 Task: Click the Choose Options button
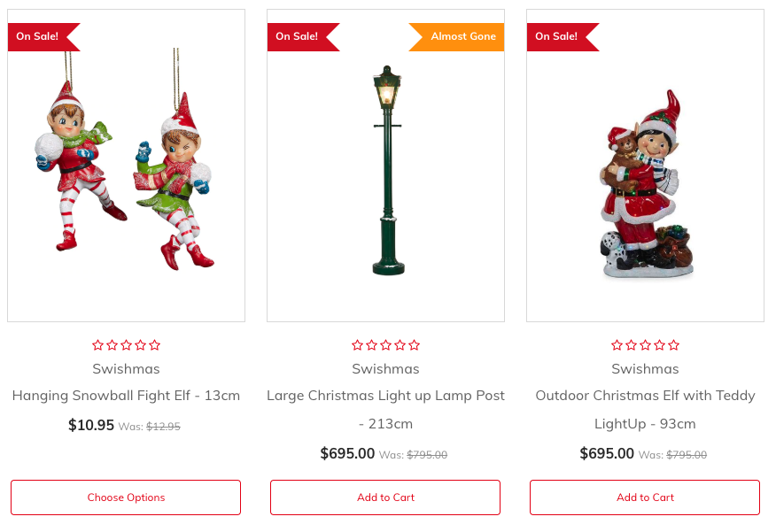[x=126, y=497]
